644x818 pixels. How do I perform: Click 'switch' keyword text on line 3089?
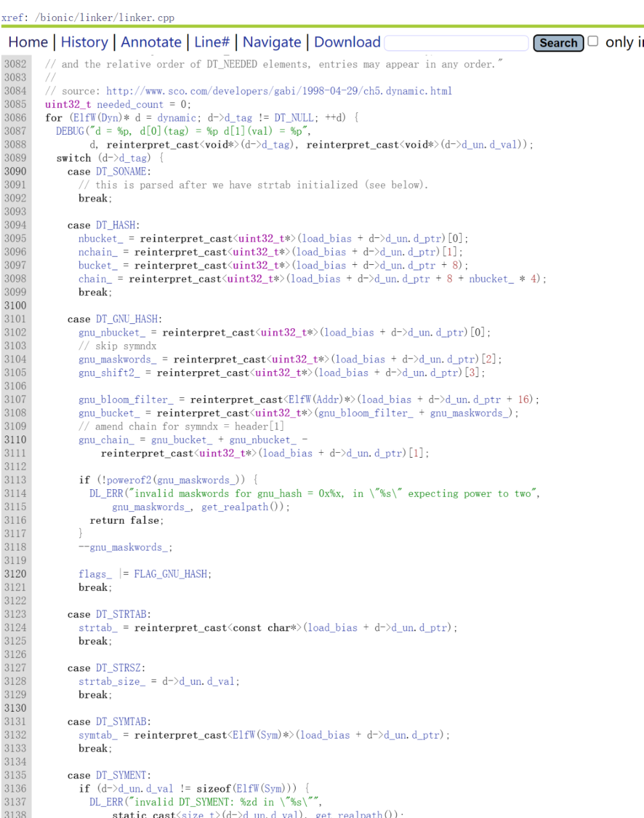(73, 159)
